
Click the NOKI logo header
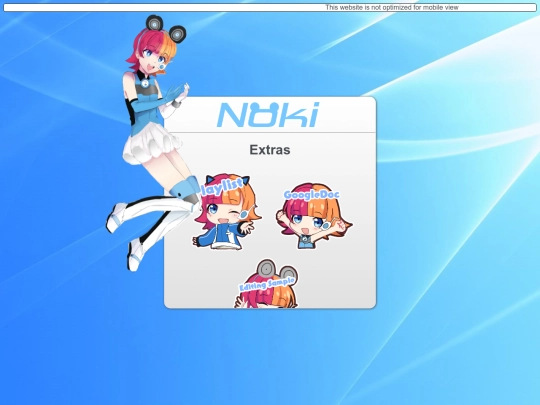[x=268, y=115]
